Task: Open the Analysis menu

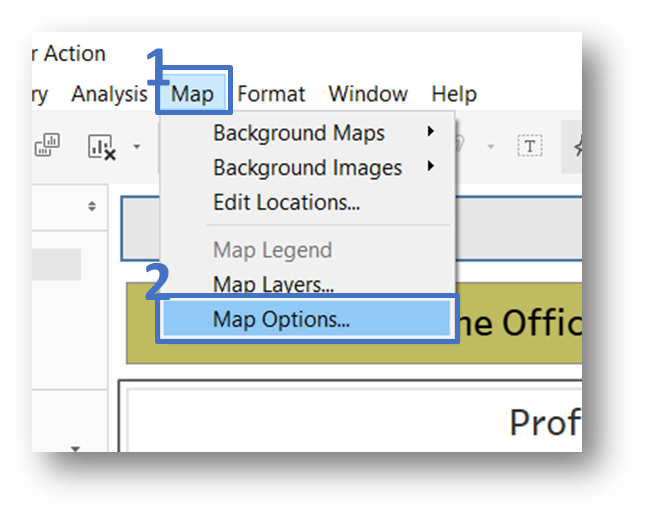Action: 109,94
